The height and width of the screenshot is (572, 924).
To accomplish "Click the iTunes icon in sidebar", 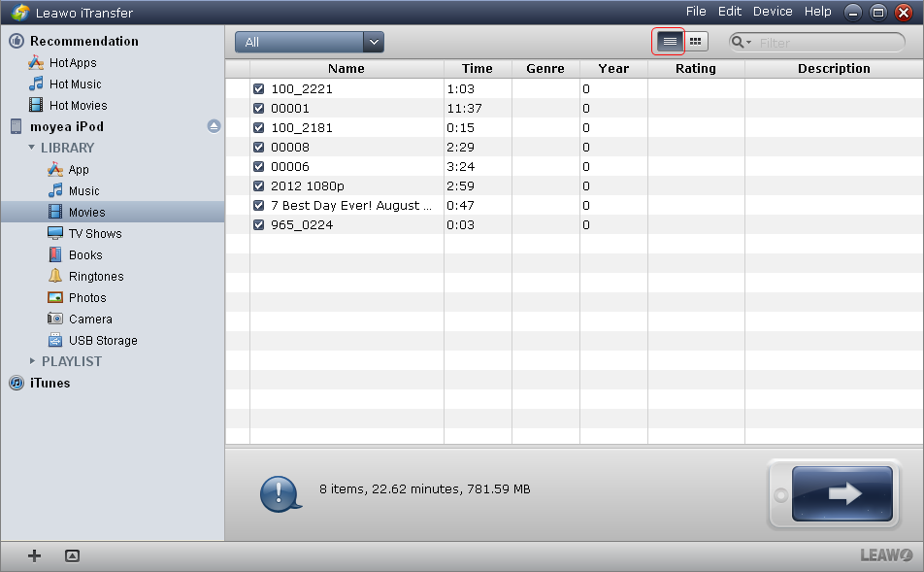I will click(16, 383).
